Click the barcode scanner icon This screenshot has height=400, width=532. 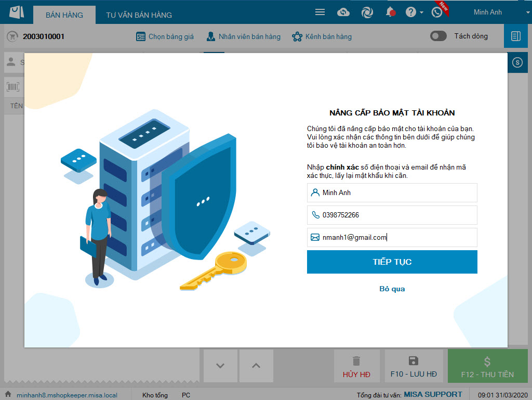pyautogui.click(x=13, y=87)
